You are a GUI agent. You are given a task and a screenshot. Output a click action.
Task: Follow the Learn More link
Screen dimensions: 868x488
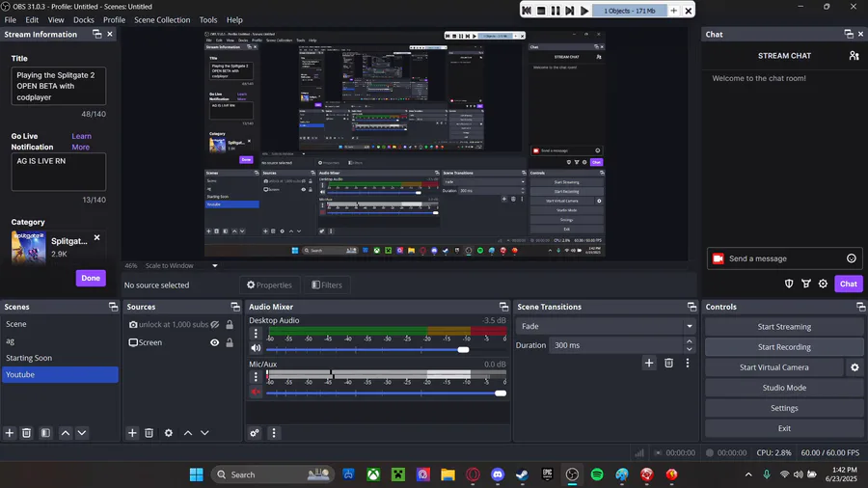click(81, 142)
